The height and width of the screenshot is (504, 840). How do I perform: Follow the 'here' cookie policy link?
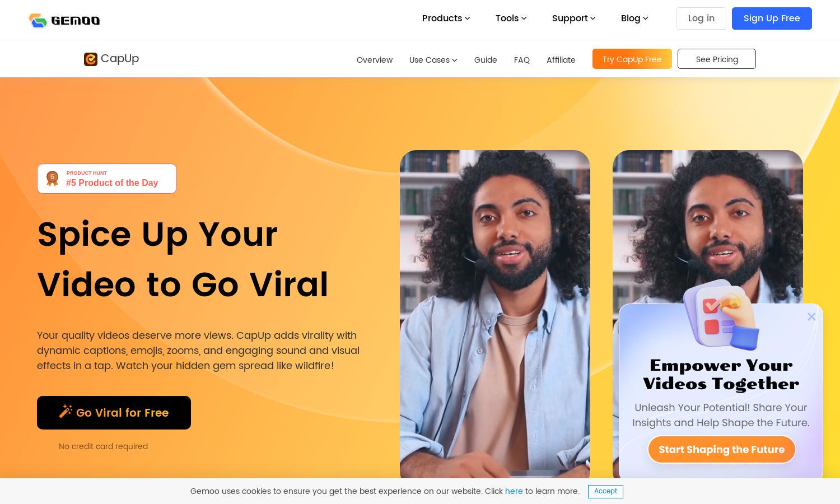(514, 491)
